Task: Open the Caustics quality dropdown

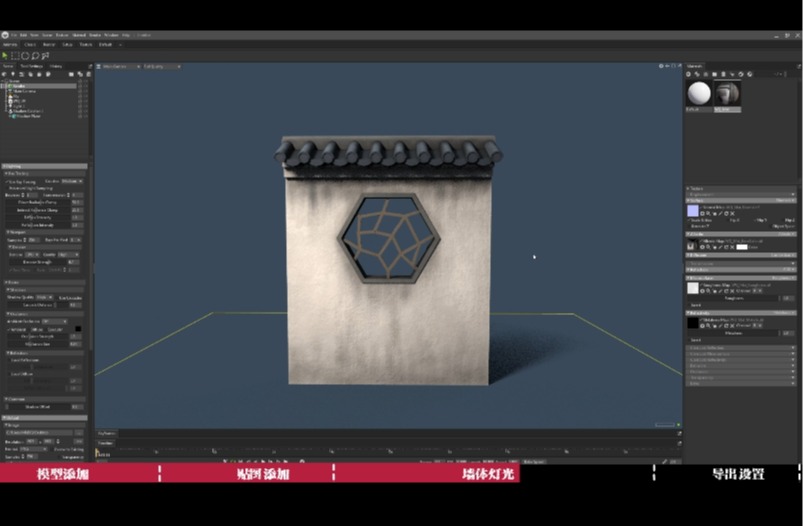Action: click(x=72, y=181)
